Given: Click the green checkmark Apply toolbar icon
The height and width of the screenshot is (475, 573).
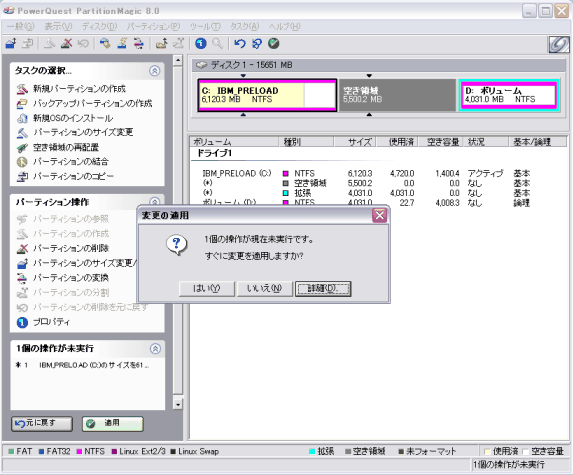Looking at the screenshot, I should point(274,43).
